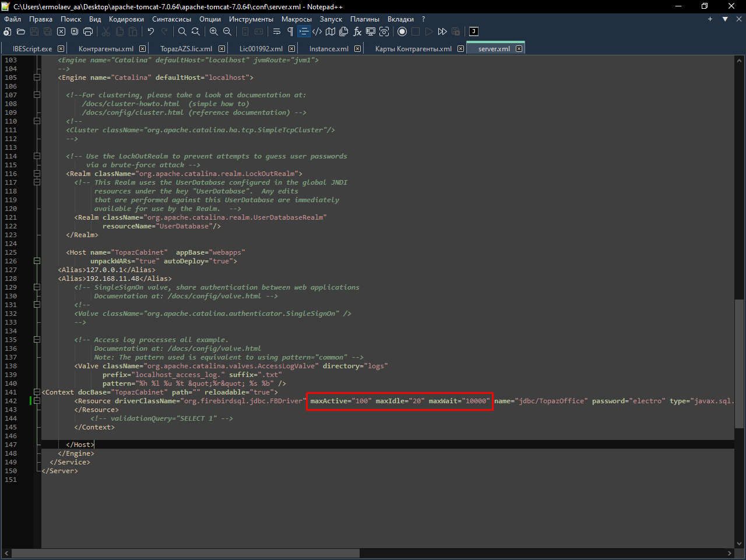Image resolution: width=746 pixels, height=560 pixels.
Task: Click the J plugin toolbar icon
Action: coord(474,31)
